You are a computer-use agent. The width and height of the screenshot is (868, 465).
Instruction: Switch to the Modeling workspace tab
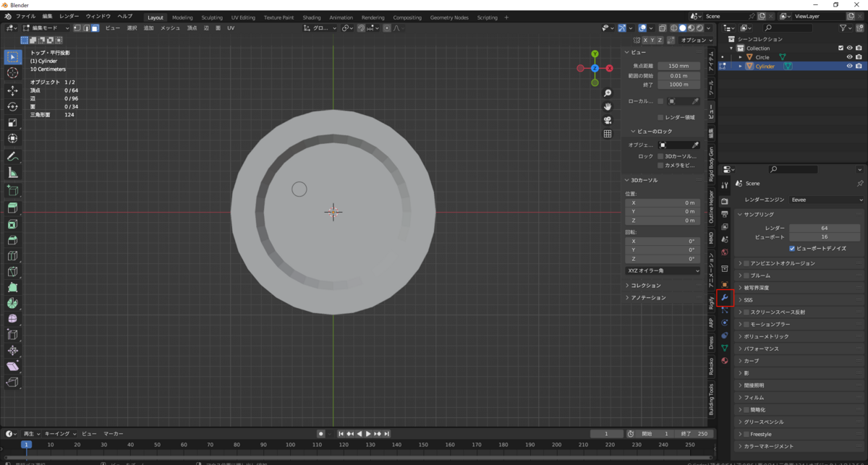click(x=182, y=17)
